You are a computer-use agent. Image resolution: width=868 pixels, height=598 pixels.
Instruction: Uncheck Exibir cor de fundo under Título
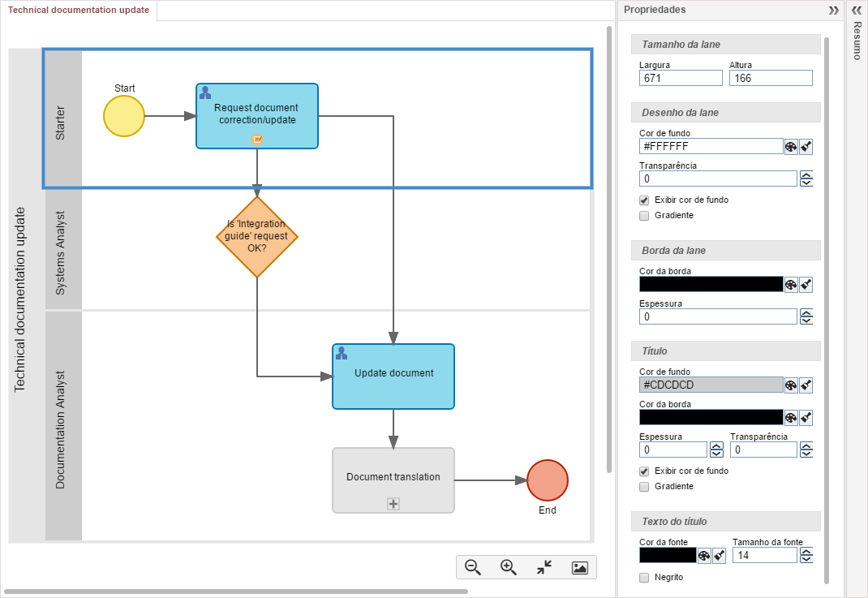pos(644,471)
